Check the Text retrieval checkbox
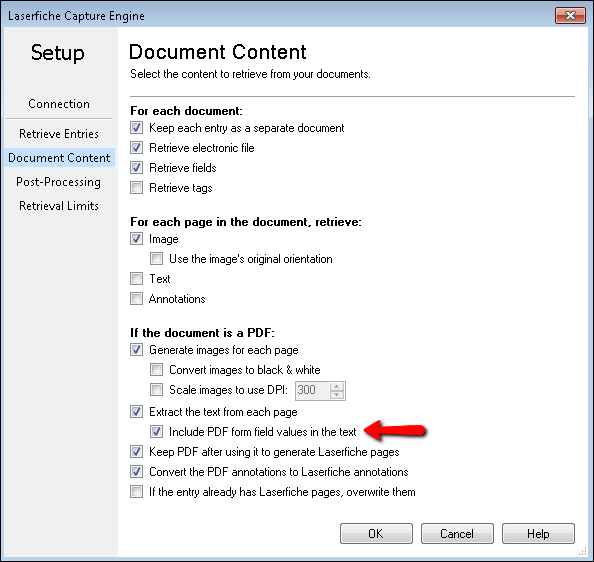Viewport: 594px width, 562px height. (x=136, y=279)
